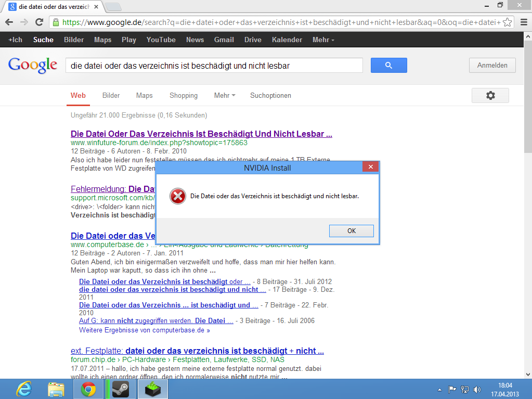
Task: Click Weitere Ergebnisse von computerbase.de
Action: tap(145, 330)
